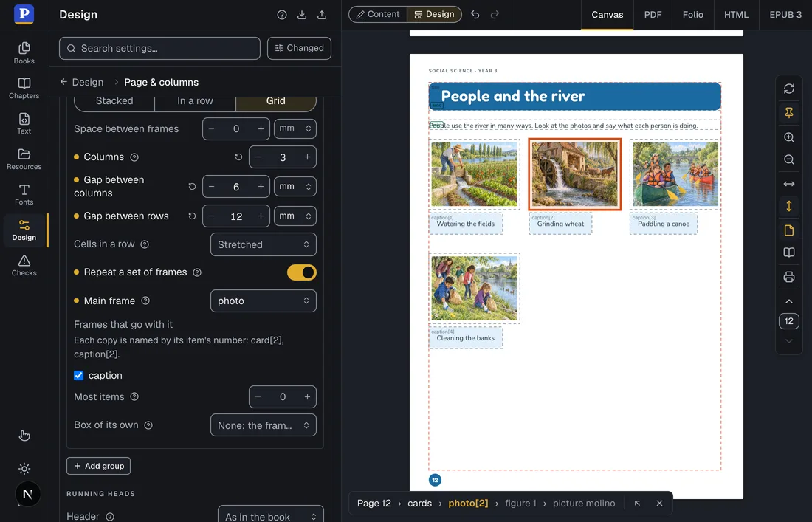Open the Box of its own dropdown
812x522 pixels.
click(264, 425)
